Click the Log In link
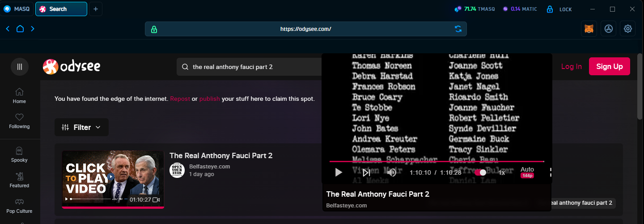Image resolution: width=644 pixels, height=224 pixels. click(572, 67)
